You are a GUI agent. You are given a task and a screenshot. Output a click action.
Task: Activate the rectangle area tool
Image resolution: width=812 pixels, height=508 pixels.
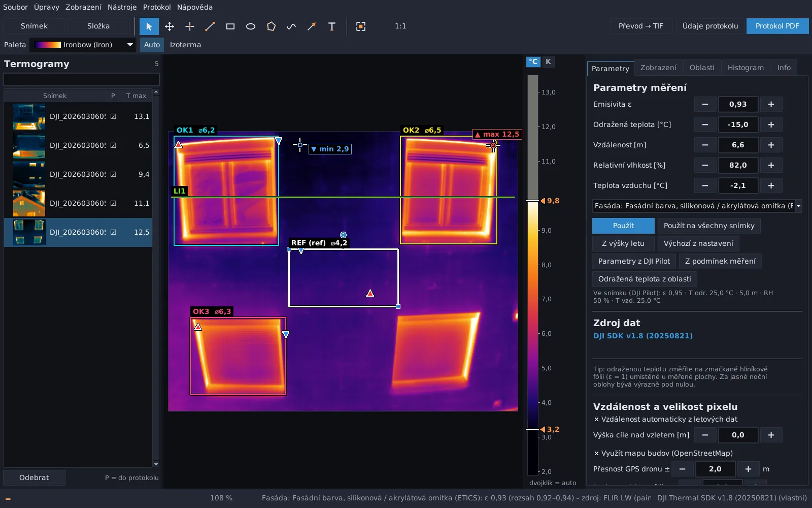tap(230, 26)
